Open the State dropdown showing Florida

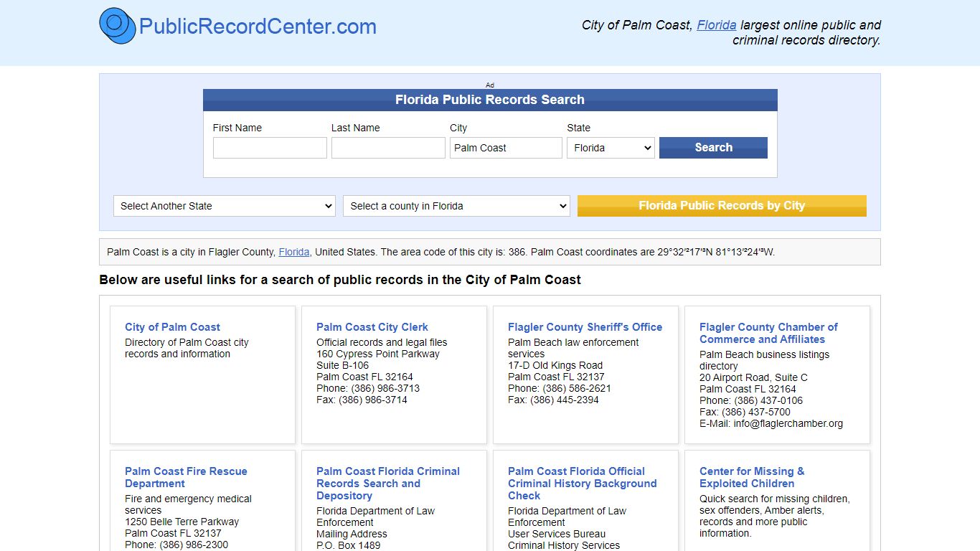(x=611, y=148)
